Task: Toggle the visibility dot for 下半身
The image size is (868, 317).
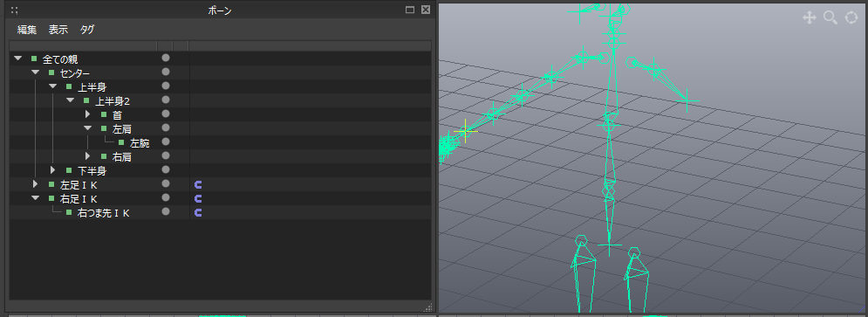Action: (165, 169)
